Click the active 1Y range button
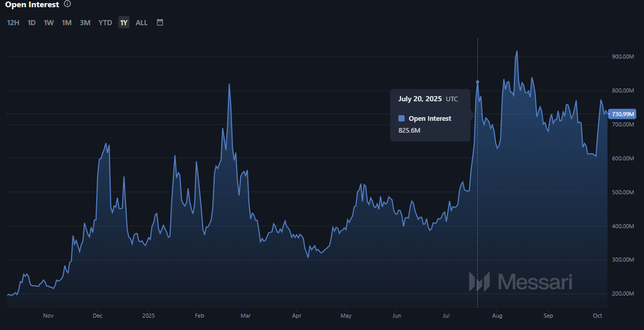 point(123,23)
